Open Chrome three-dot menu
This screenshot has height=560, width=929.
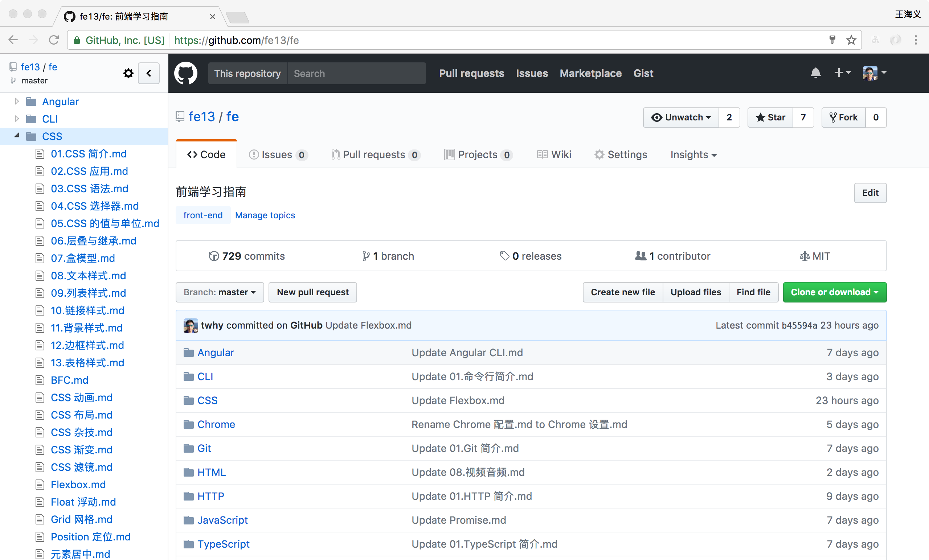pyautogui.click(x=916, y=40)
